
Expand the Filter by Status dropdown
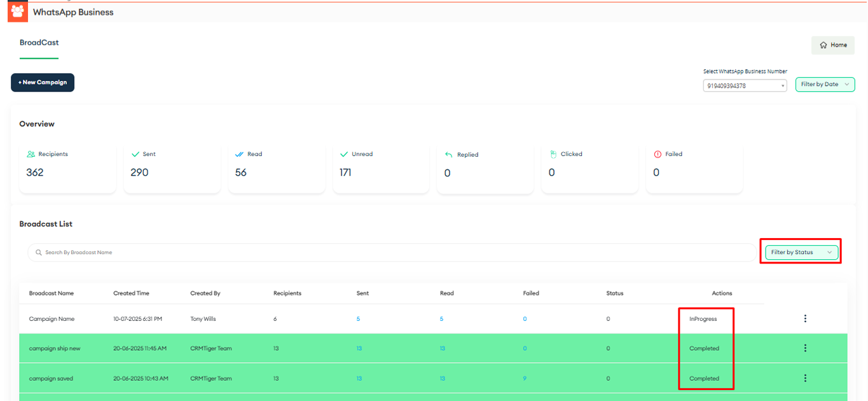801,253
